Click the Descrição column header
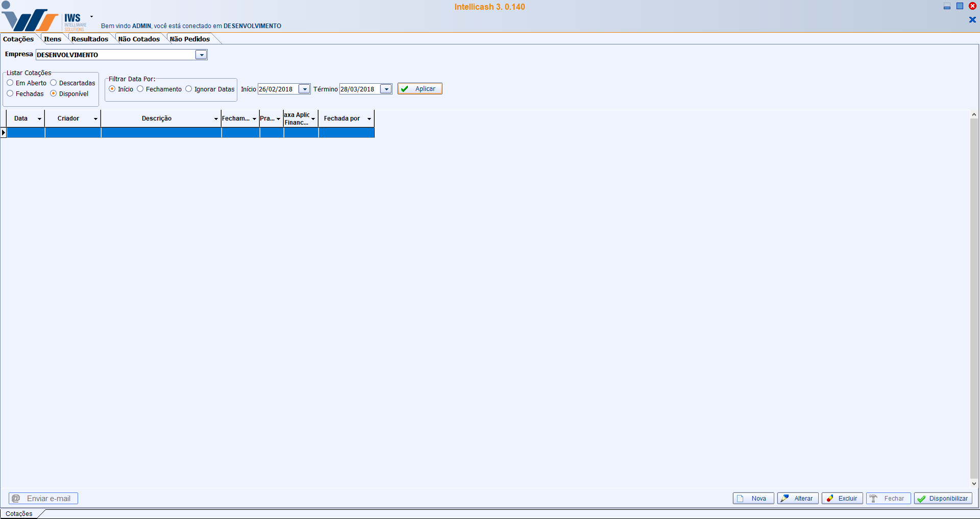 [x=157, y=119]
